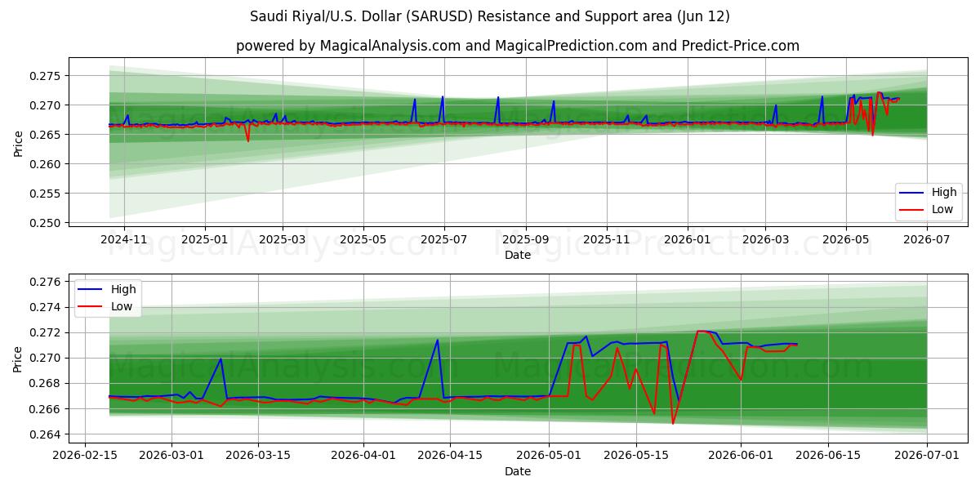Click the top chart x-axis label '2025-11'
The width and height of the screenshot is (980, 490).
(607, 238)
